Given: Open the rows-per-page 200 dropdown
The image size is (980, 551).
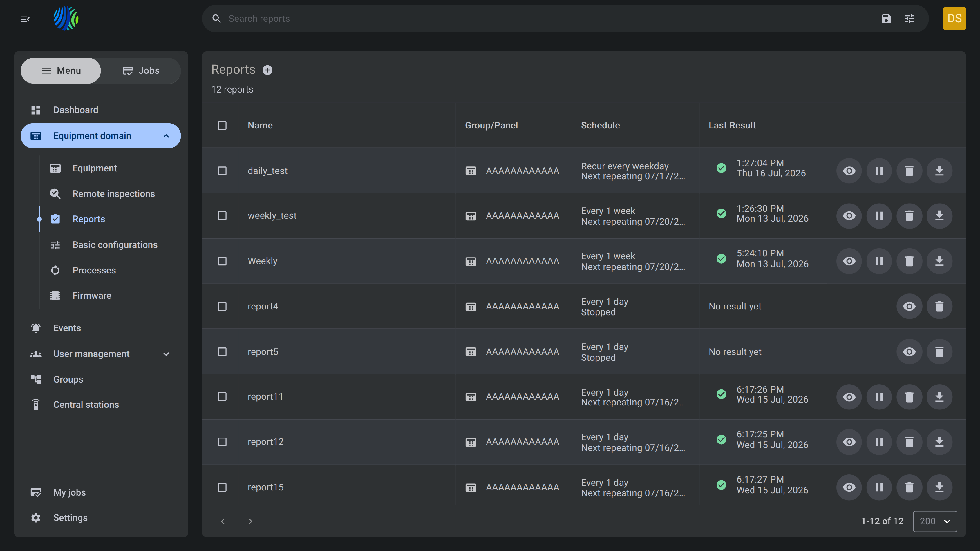Looking at the screenshot, I should pos(935,521).
